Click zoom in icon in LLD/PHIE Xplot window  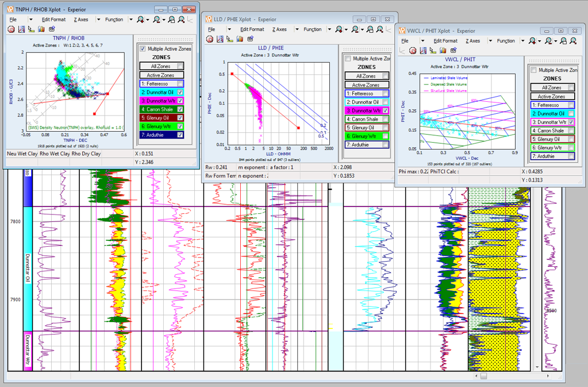(339, 29)
